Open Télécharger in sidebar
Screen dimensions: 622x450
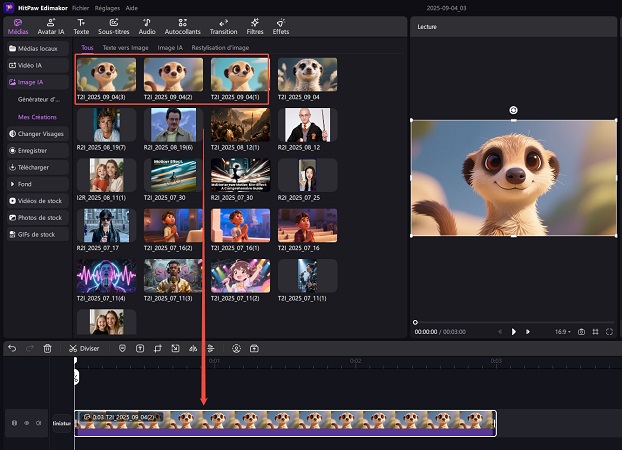click(x=38, y=167)
